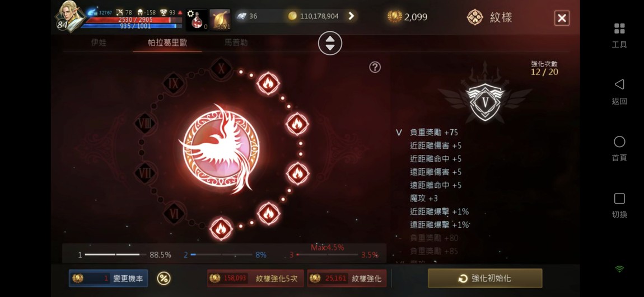Image resolution: width=644 pixels, height=297 pixels.
Task: Select the 帕拉葛里歐 tab
Action: point(167,43)
